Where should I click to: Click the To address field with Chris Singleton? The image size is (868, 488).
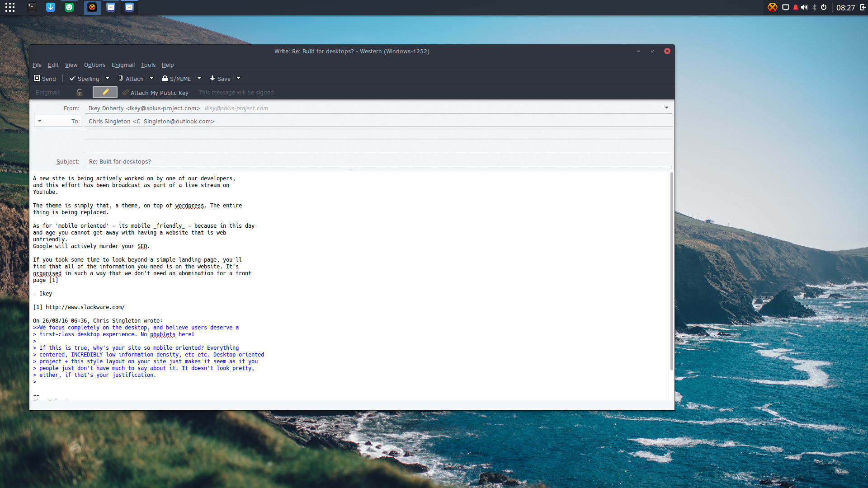(x=379, y=121)
